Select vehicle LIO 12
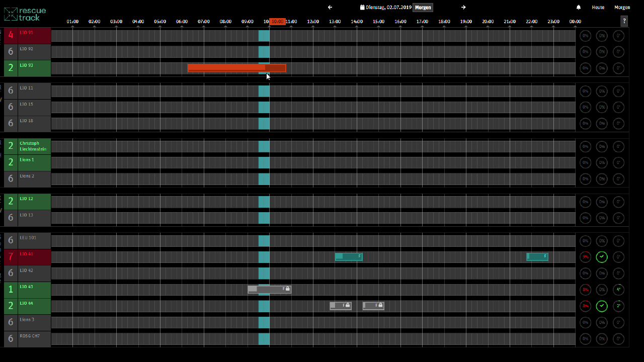Image resolution: width=644 pixels, height=362 pixels. pos(34,202)
